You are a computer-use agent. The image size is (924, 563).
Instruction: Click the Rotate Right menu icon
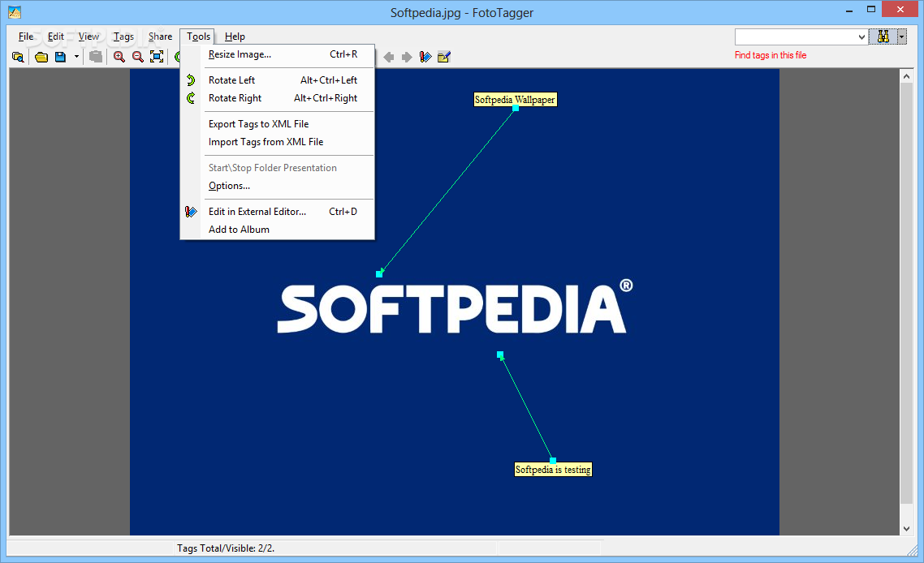pos(190,98)
